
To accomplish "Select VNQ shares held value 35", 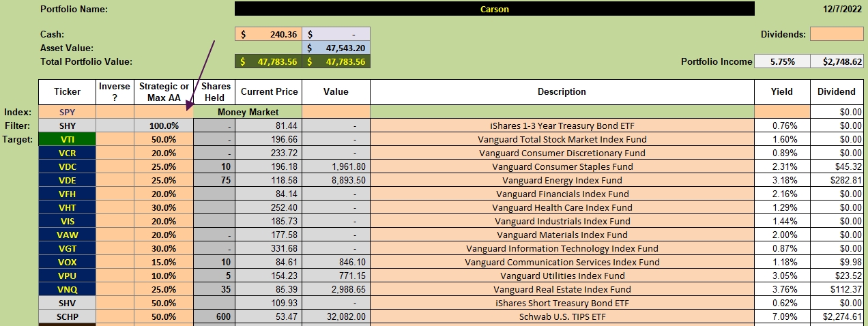I will point(214,289).
